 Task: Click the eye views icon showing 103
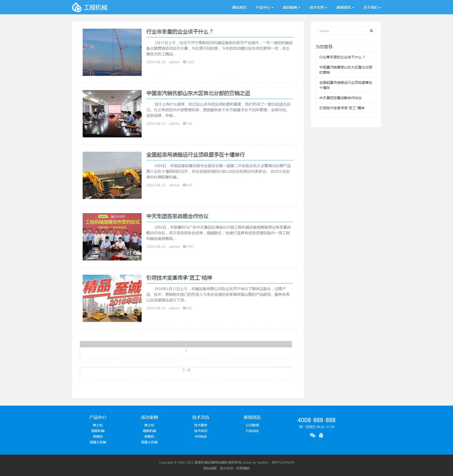click(x=185, y=62)
